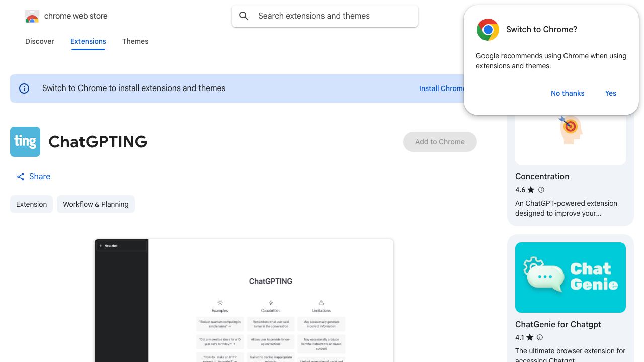Click the Install Chrome link

pos(442,88)
